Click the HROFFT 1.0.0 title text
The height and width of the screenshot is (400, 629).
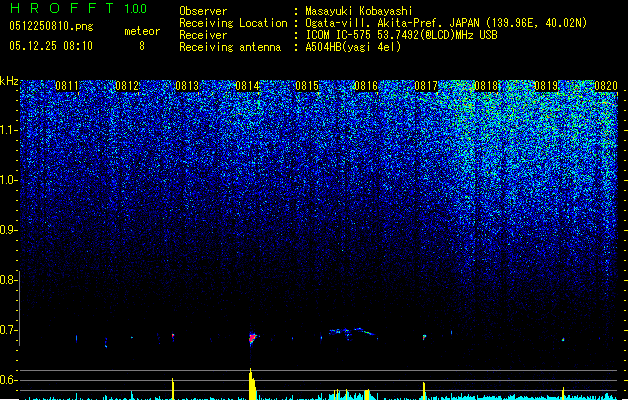(x=79, y=8)
